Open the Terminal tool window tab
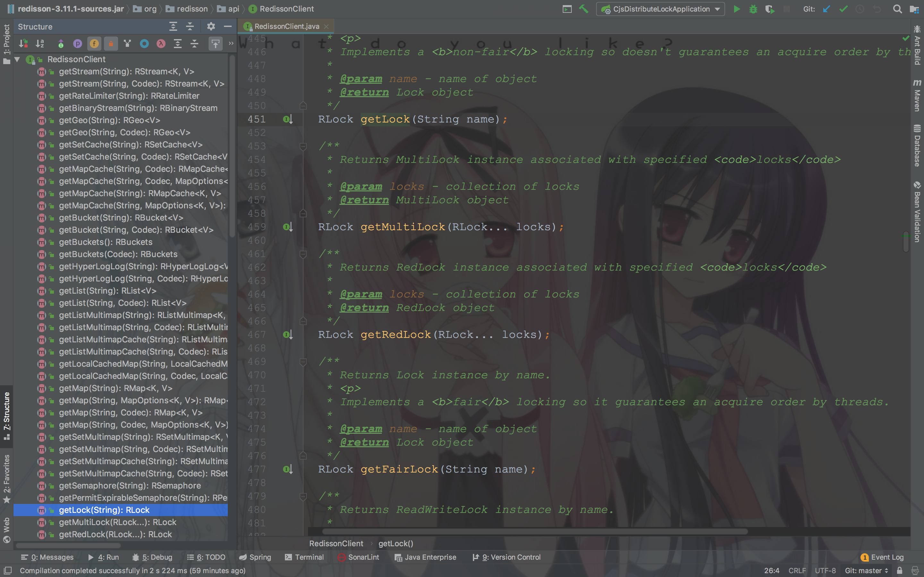924x577 pixels. (304, 557)
